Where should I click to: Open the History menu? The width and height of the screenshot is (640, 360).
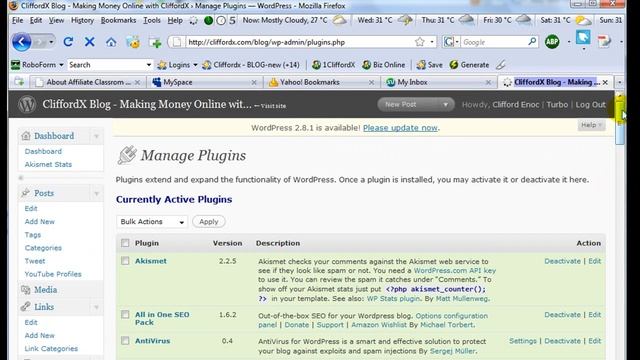tap(82, 20)
